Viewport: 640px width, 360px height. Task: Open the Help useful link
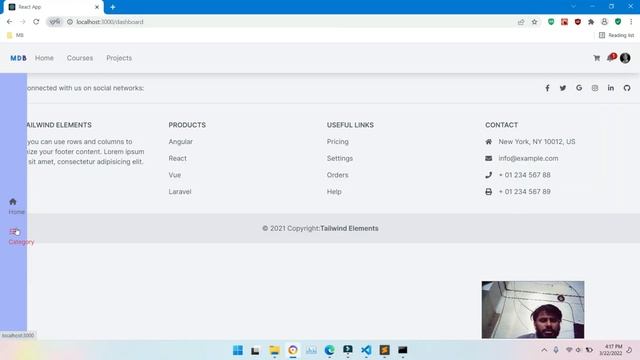click(334, 191)
